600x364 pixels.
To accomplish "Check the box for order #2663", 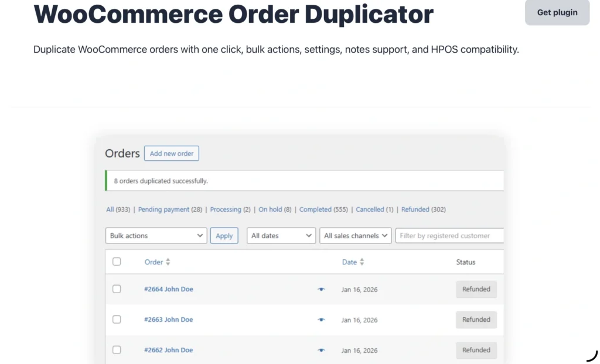I will [x=117, y=320].
